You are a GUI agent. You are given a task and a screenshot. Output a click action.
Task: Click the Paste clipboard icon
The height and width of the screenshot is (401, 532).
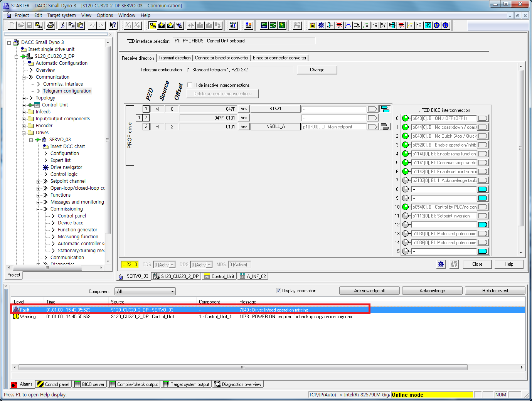pyautogui.click(x=80, y=25)
